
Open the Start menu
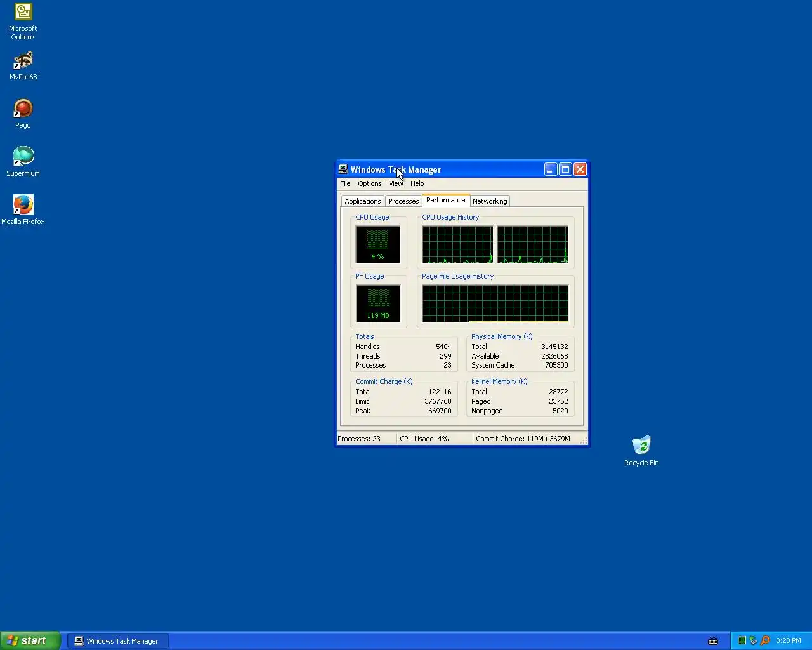coord(30,640)
